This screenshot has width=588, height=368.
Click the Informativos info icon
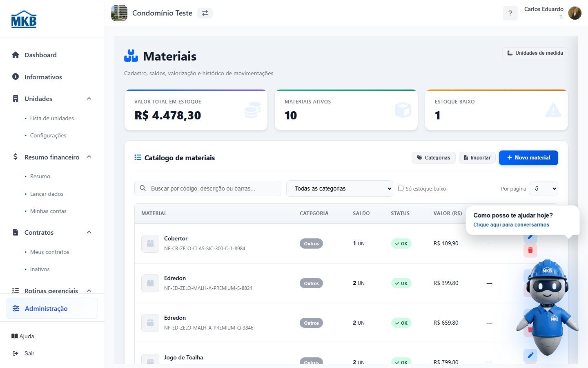16,76
